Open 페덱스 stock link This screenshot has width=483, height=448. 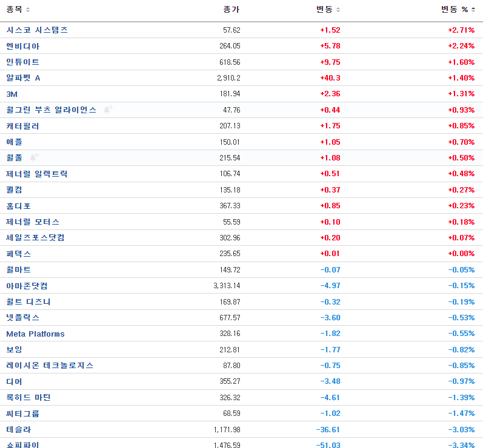pos(18,254)
